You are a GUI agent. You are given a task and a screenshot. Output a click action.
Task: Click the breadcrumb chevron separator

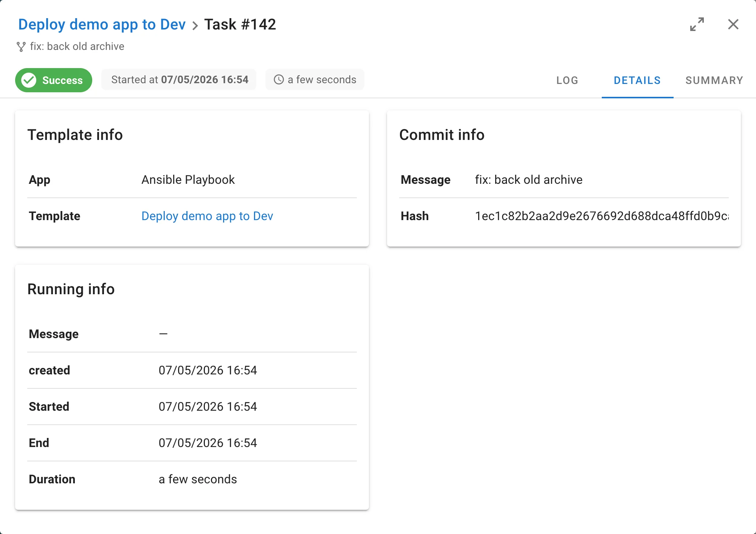click(x=195, y=26)
